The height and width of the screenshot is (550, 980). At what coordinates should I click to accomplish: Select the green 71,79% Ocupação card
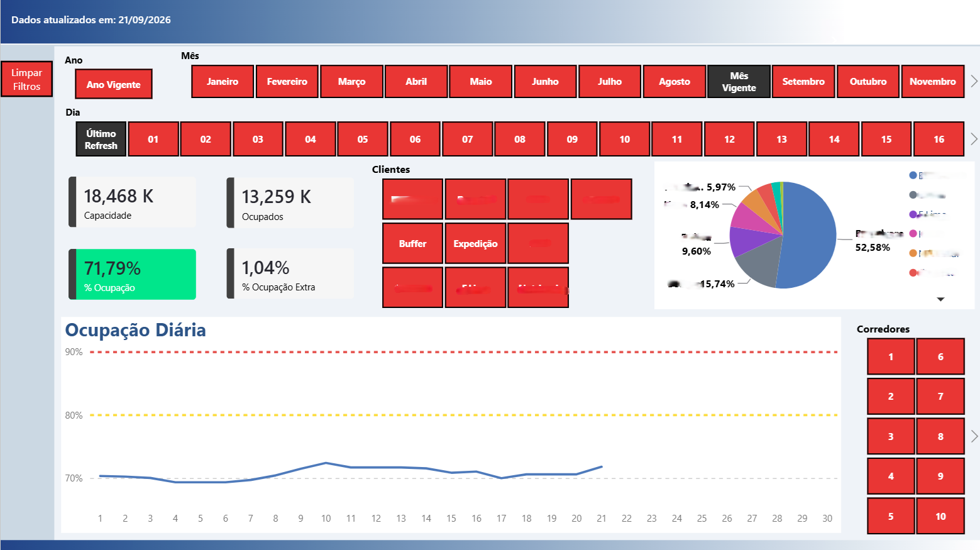coord(133,274)
